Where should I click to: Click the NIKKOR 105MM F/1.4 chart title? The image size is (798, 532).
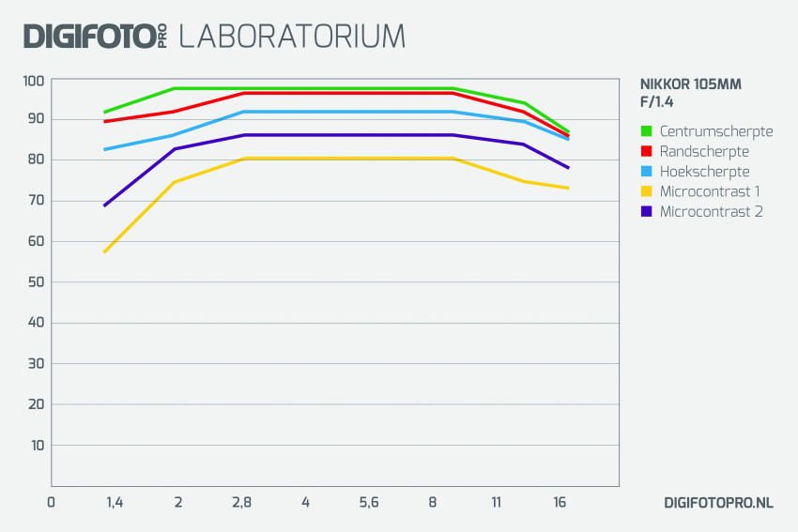pos(691,93)
